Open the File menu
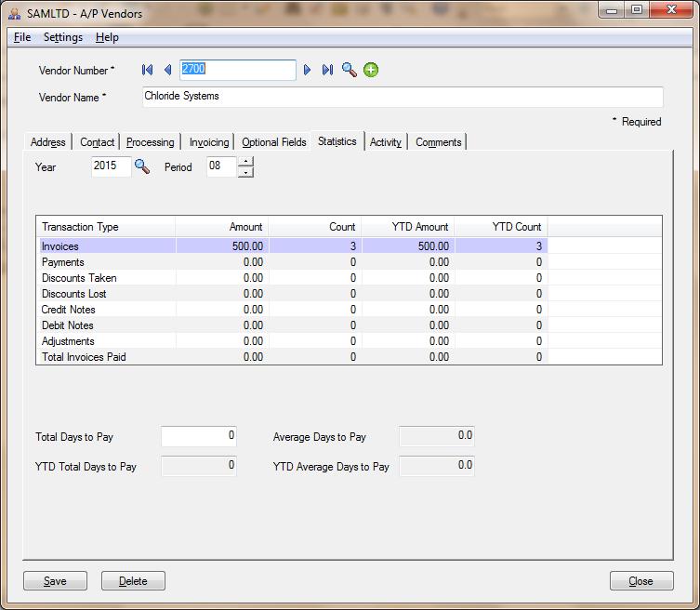Screen dimensions: 700x610 click(22, 37)
